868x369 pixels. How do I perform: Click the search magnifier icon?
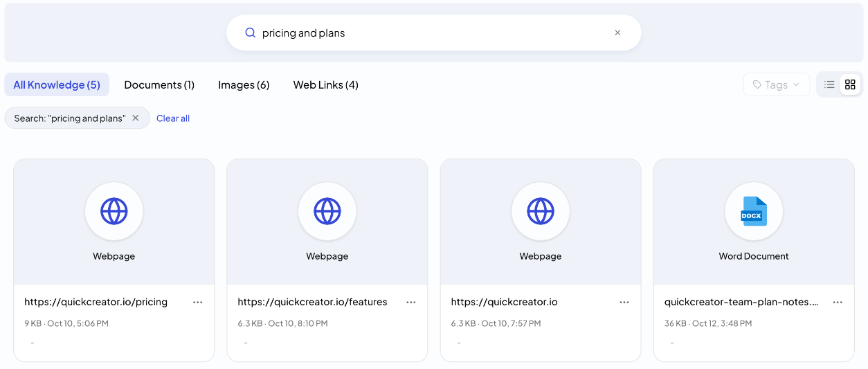tap(251, 33)
